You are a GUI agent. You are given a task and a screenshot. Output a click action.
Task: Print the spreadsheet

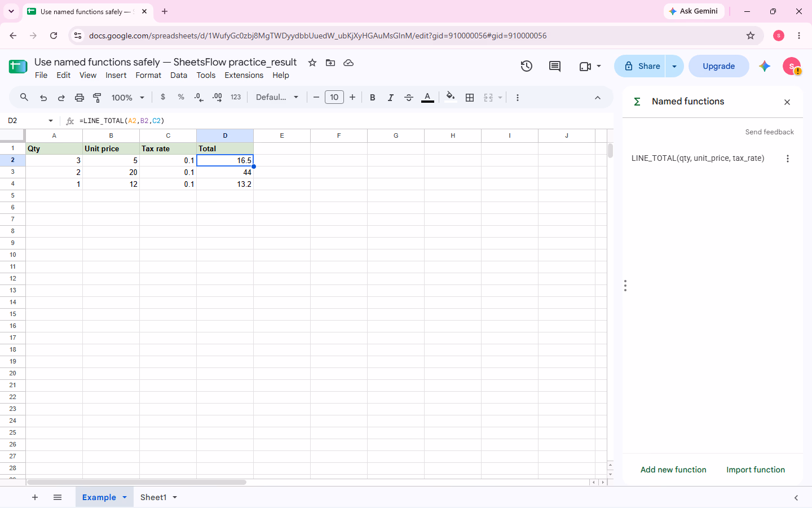coord(79,98)
